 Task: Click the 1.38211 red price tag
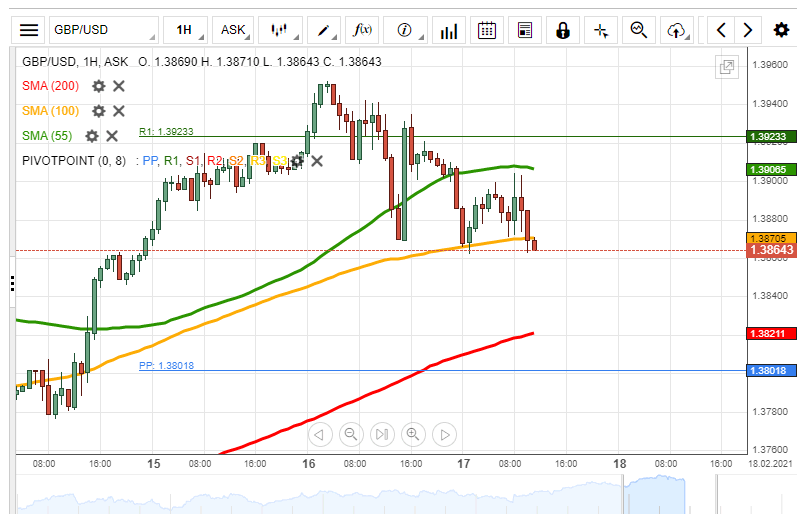771,334
